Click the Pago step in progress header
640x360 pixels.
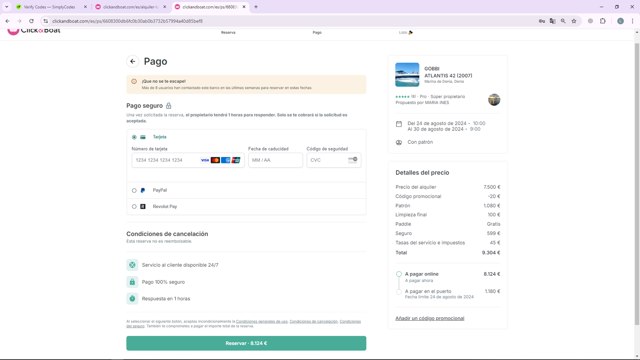point(317,32)
